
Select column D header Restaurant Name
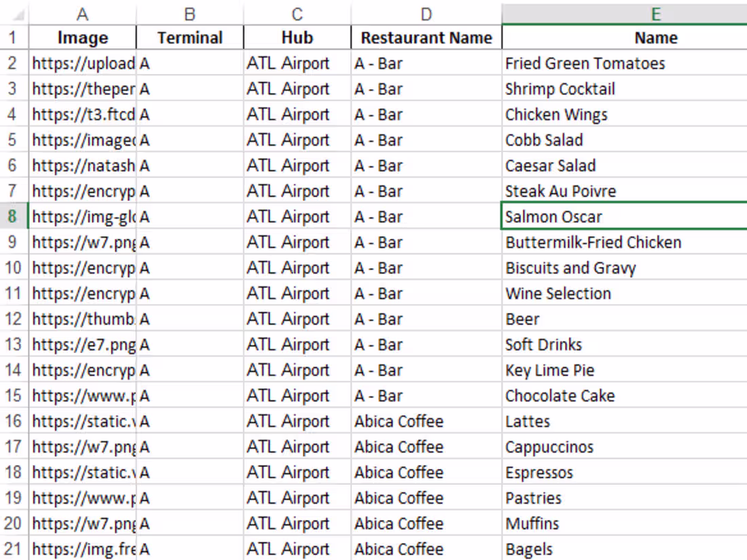tap(426, 12)
